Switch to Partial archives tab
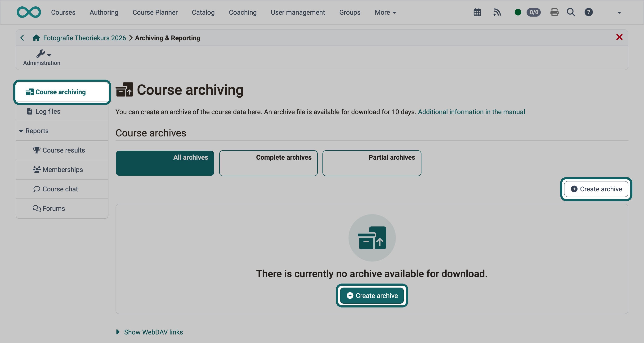The width and height of the screenshot is (644, 343). click(x=372, y=163)
